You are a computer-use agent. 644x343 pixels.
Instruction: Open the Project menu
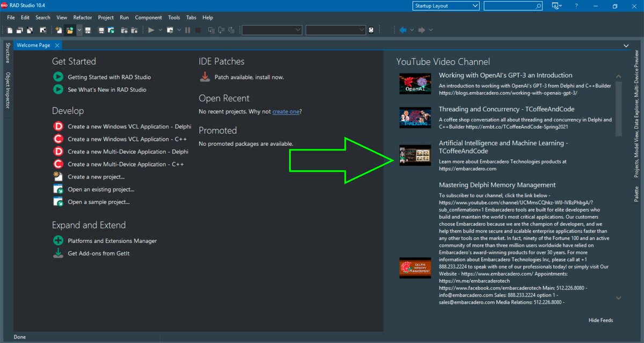[106, 18]
